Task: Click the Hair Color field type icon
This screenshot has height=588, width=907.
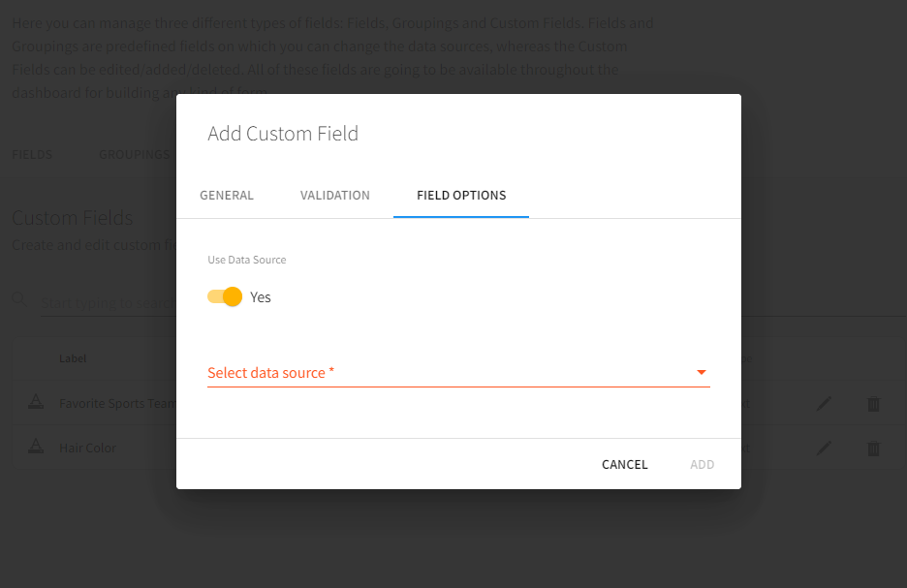Action: [x=35, y=447]
